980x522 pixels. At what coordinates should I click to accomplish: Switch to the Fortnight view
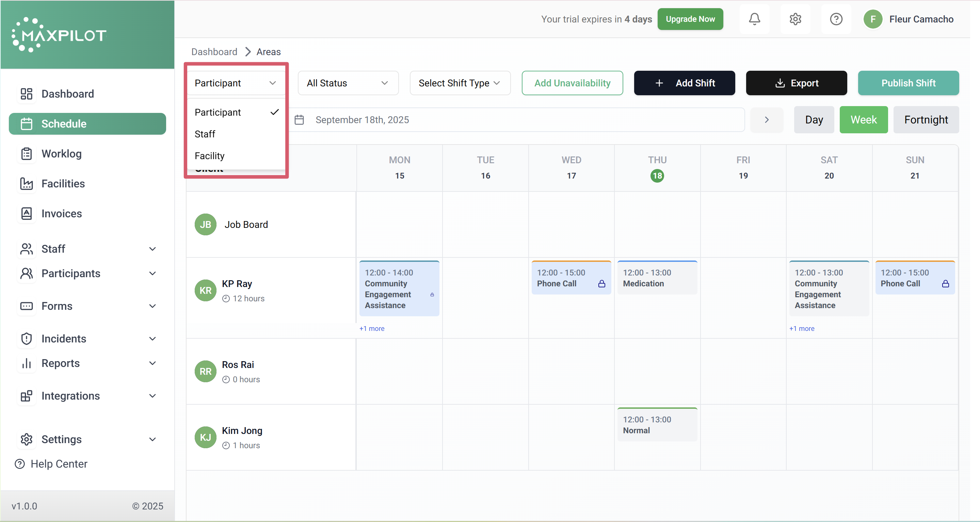click(x=926, y=120)
